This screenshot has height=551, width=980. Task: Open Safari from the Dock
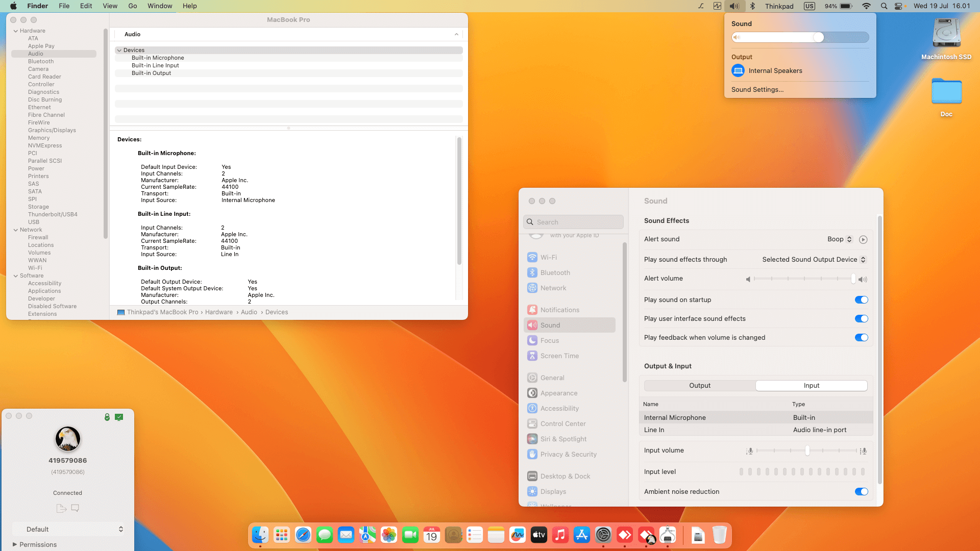coord(303,535)
